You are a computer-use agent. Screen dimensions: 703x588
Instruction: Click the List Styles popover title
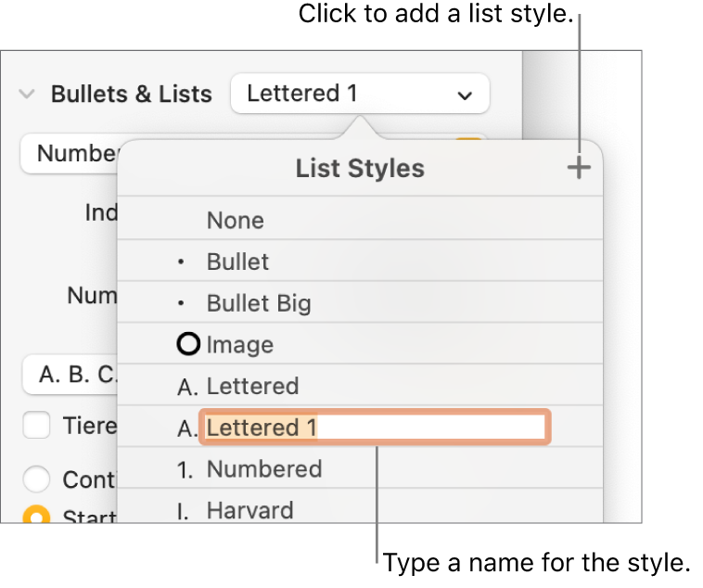[x=360, y=168]
